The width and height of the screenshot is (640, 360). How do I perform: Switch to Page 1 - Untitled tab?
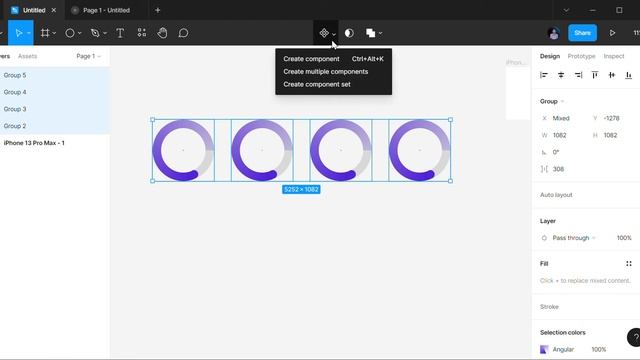pos(107,10)
